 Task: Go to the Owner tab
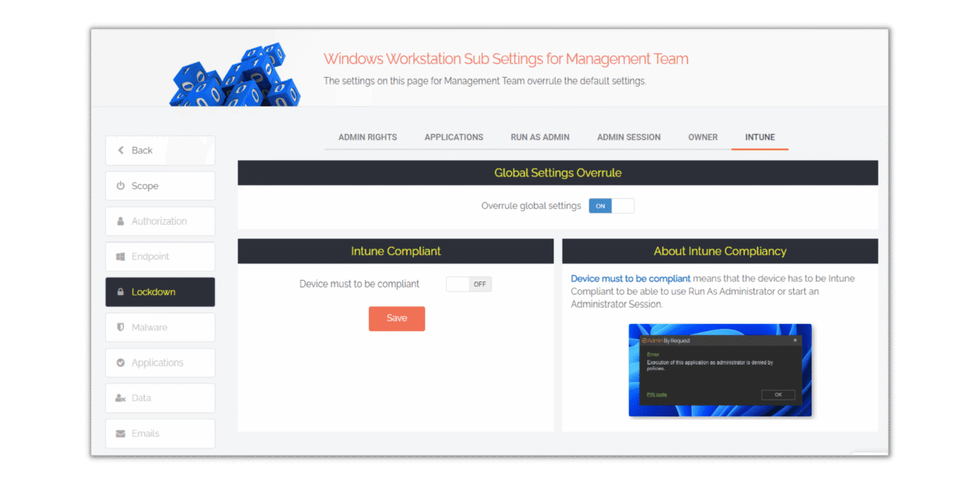point(703,137)
